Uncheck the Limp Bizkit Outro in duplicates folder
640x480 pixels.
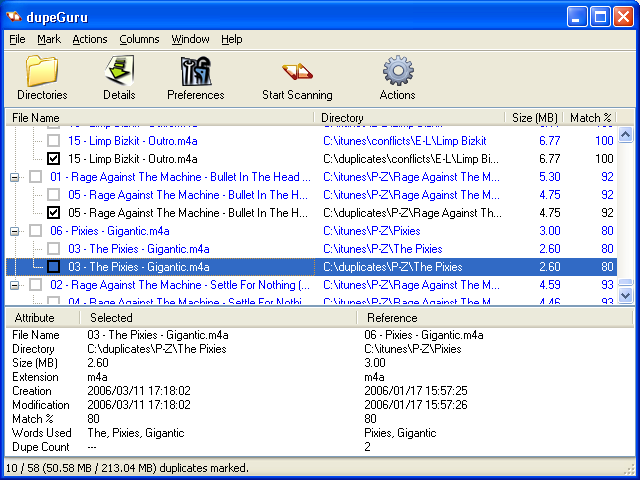(x=53, y=159)
